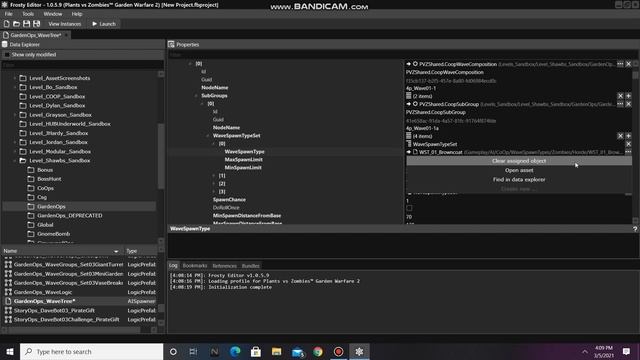Click the New Project toolbar icon
Screen dimensions: 640x360
click(7, 24)
